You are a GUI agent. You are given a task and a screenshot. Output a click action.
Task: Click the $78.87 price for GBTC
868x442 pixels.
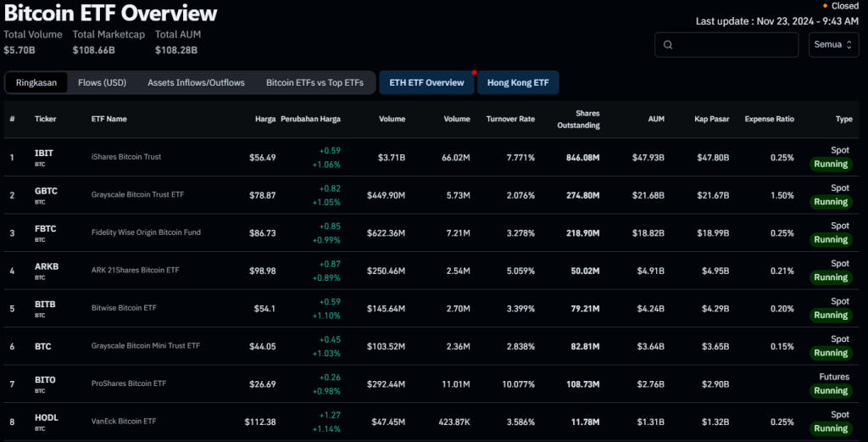point(263,195)
